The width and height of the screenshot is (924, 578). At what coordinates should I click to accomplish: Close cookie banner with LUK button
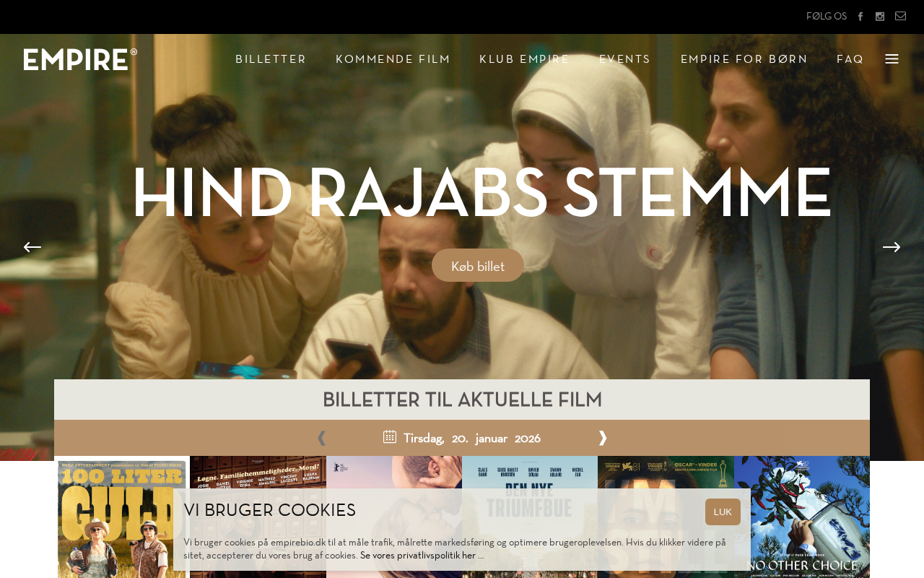tap(723, 512)
